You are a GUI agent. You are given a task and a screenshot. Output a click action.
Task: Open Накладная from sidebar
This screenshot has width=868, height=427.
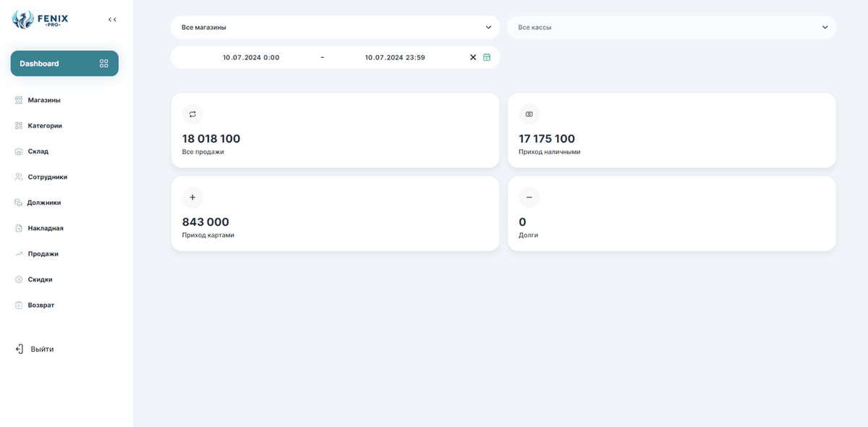(x=45, y=229)
